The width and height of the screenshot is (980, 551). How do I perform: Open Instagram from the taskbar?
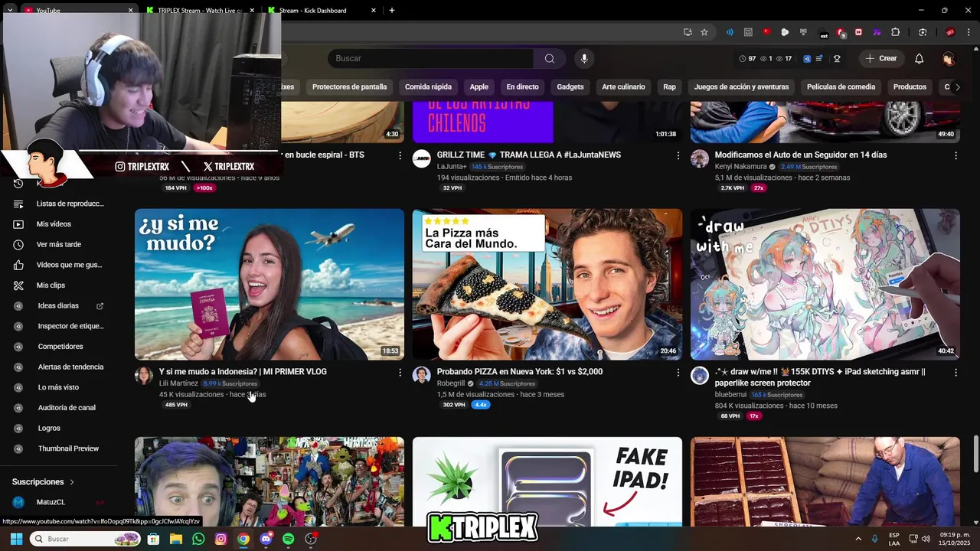[220, 539]
